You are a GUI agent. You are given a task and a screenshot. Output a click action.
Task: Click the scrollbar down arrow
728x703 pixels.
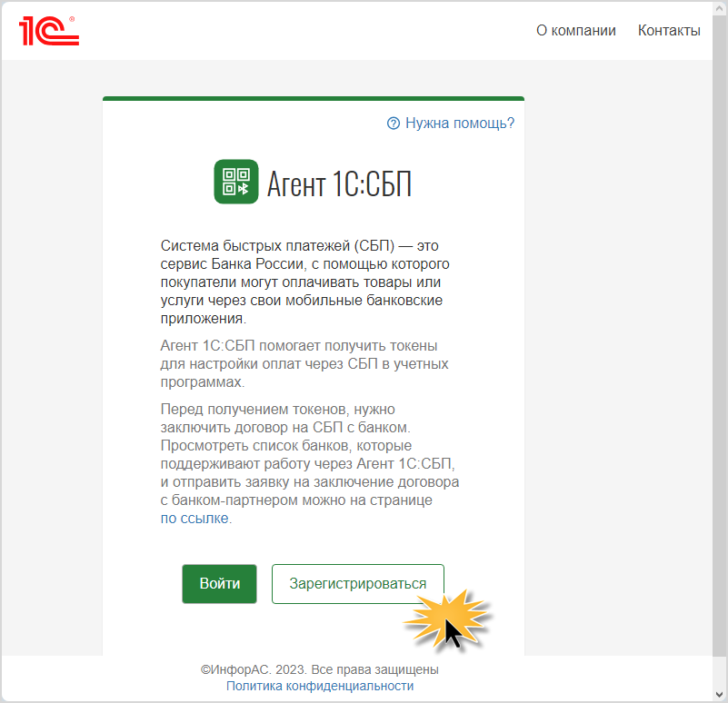pyautogui.click(x=720, y=695)
